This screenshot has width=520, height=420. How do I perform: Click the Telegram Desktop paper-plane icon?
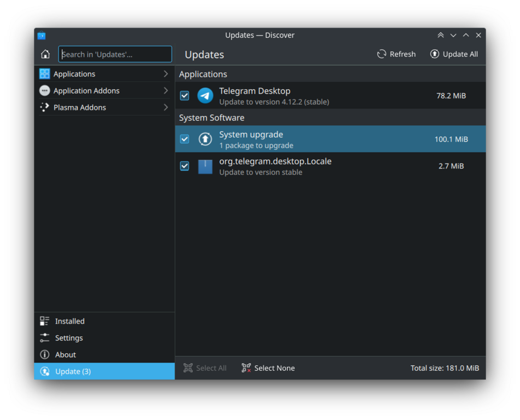[x=205, y=96]
